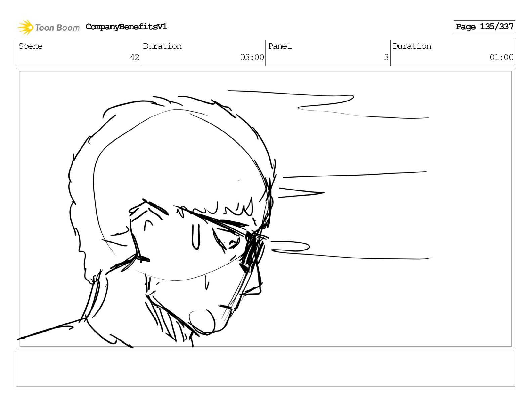This screenshot has width=532, height=411.
Task: Click the empty notes box below panel
Action: point(265,369)
